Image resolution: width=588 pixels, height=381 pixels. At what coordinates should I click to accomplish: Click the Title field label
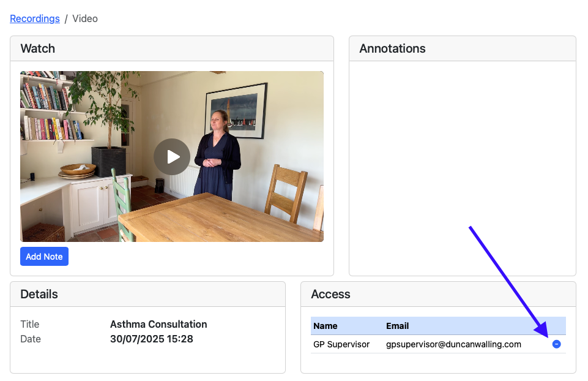pyautogui.click(x=29, y=324)
